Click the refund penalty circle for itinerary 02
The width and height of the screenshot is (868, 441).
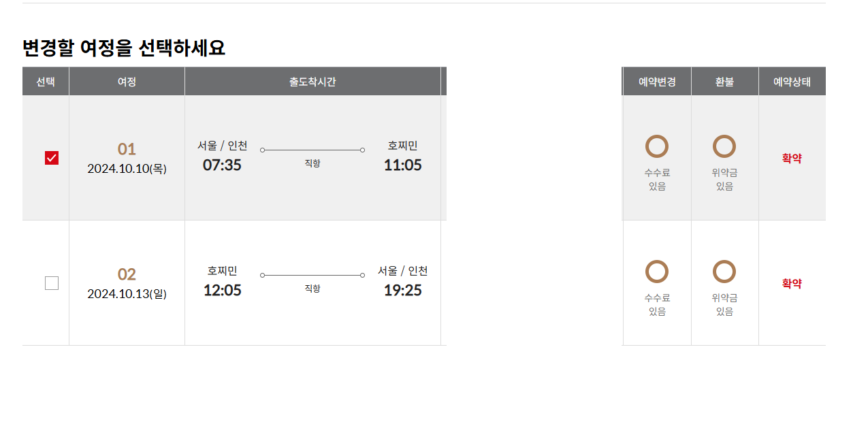coord(724,272)
